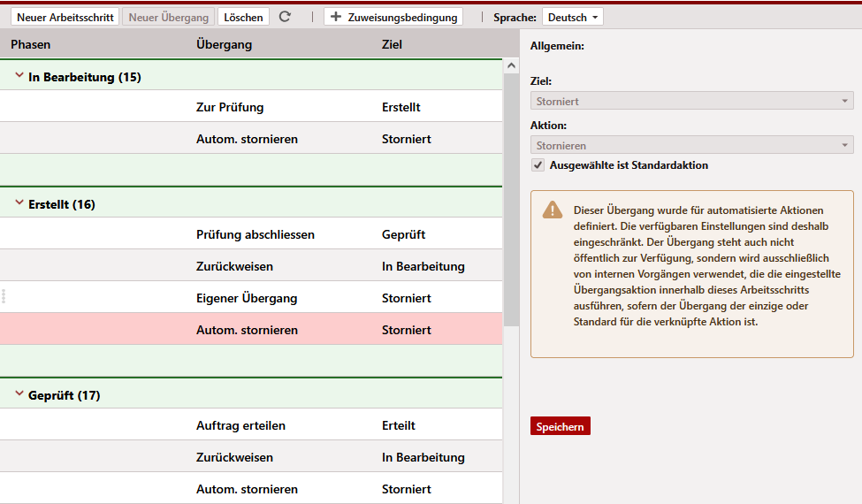Toggle 'Ausgewählte ist Standardaktion' checkbox
The width and height of the screenshot is (862, 504).
pos(538,165)
